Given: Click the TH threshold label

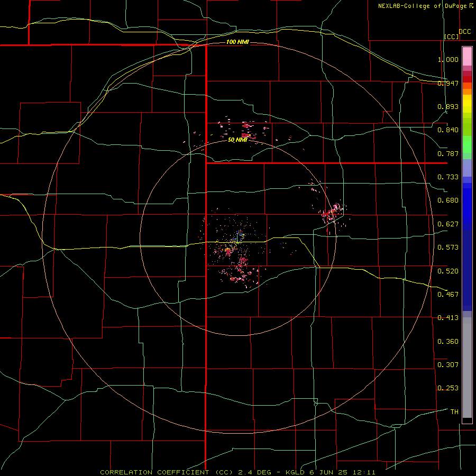Looking at the screenshot, I should (x=454, y=411).
